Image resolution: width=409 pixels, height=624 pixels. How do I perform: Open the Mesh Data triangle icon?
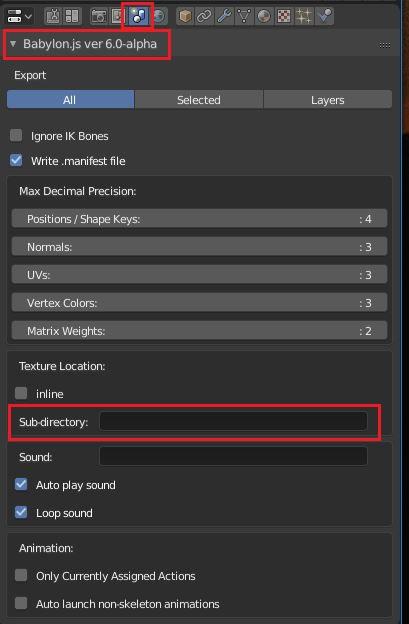(244, 16)
